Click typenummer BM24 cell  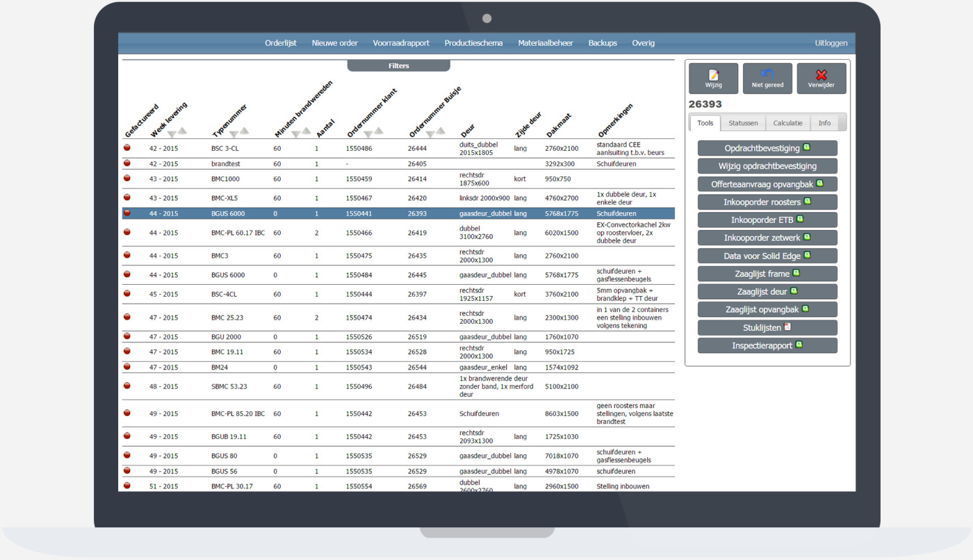click(220, 367)
